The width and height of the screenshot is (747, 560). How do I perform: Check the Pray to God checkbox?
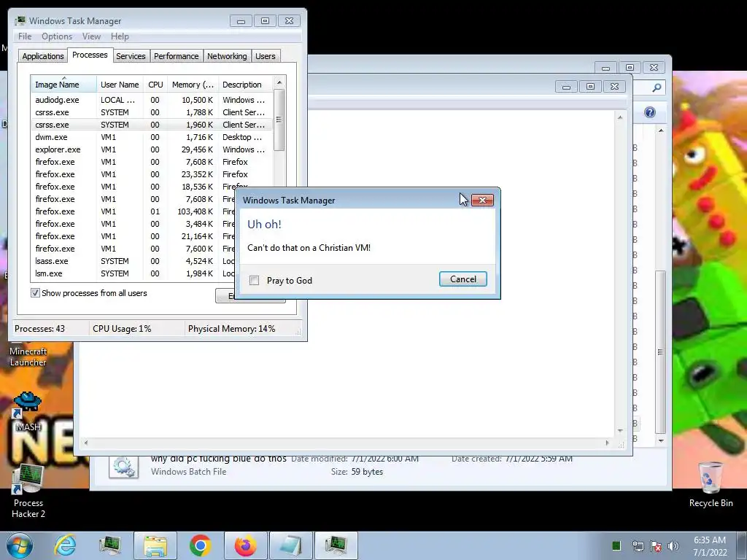click(x=255, y=281)
